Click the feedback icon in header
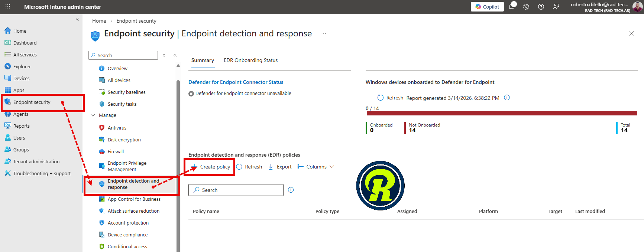This screenshot has height=252, width=644. [x=556, y=7]
